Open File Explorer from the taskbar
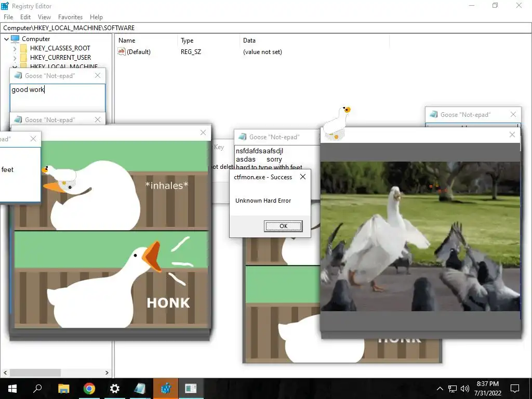532x399 pixels. [x=63, y=389]
